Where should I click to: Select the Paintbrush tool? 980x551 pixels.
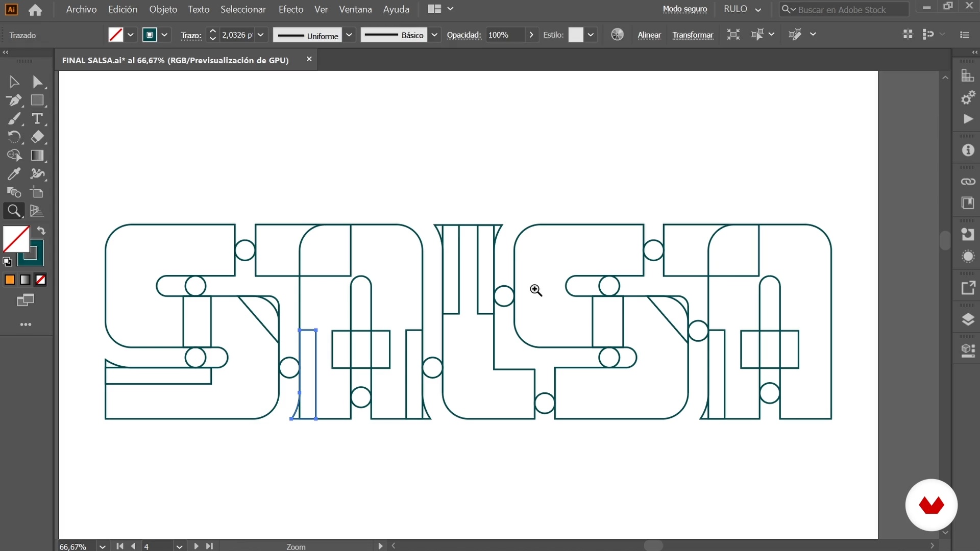14,119
